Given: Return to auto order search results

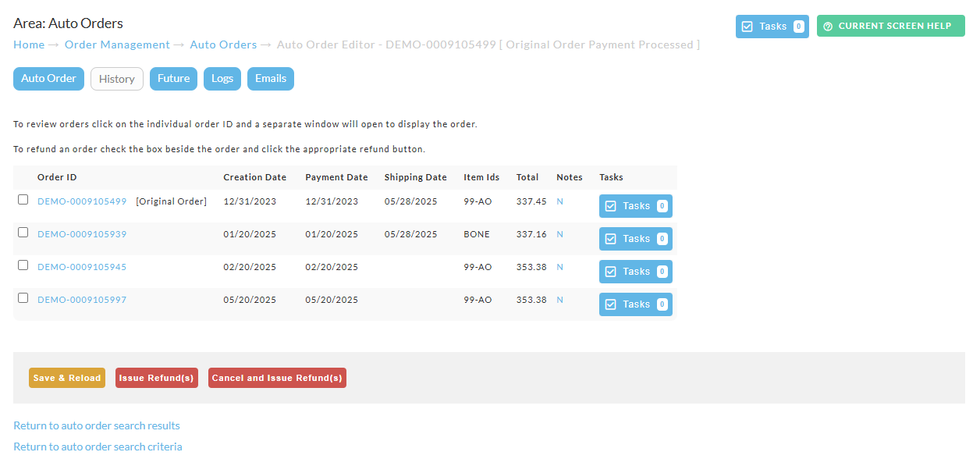Looking at the screenshot, I should coord(97,425).
